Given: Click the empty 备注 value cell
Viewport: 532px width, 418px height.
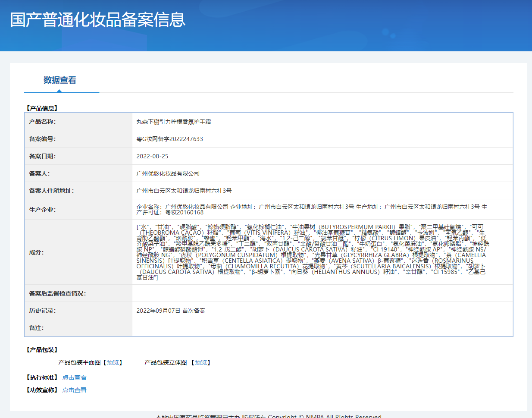Looking at the screenshot, I should point(322,328).
